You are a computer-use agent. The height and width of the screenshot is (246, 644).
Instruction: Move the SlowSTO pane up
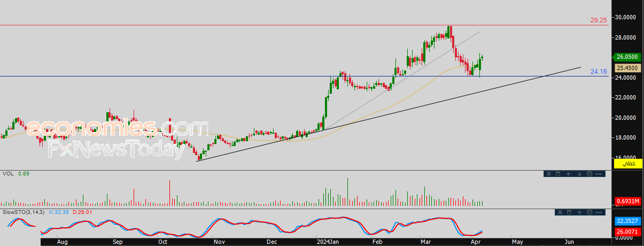[x=579, y=212]
